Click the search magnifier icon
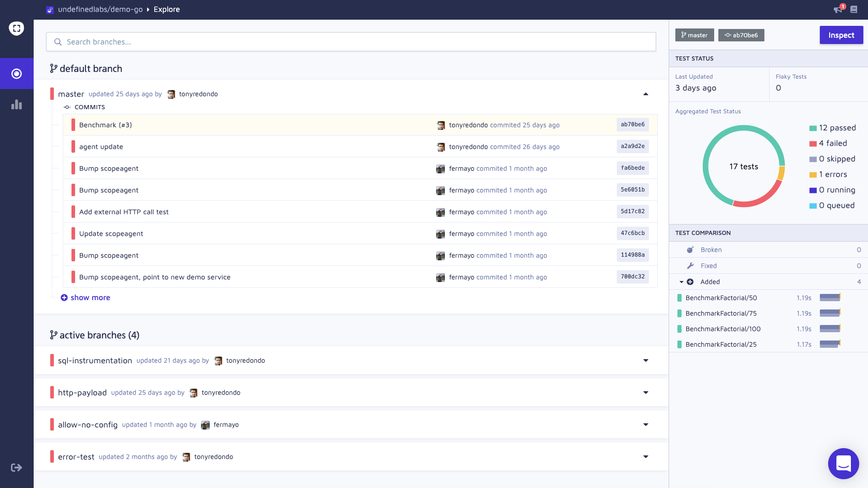Image resolution: width=868 pixels, height=488 pixels. coord(58,42)
